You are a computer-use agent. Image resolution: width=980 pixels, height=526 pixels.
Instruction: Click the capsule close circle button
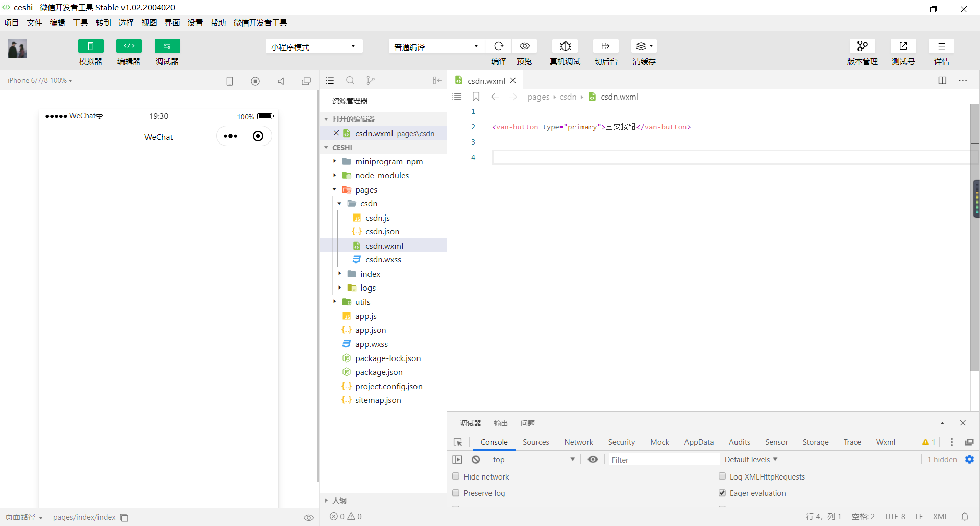click(x=258, y=136)
